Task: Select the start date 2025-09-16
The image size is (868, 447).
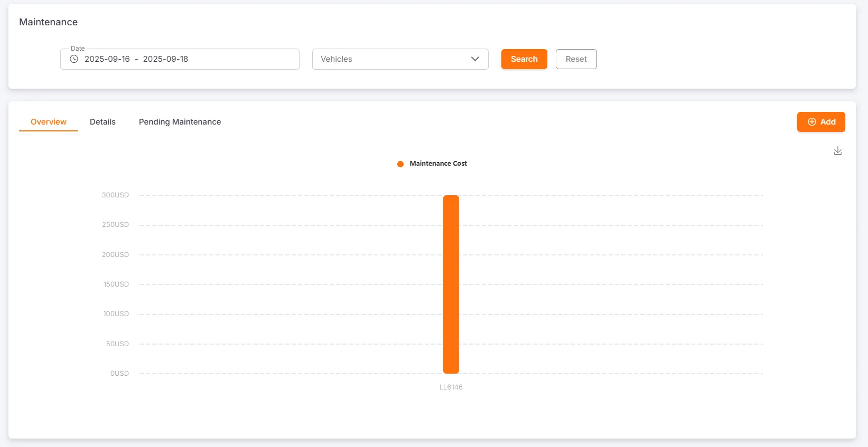Action: (107, 59)
